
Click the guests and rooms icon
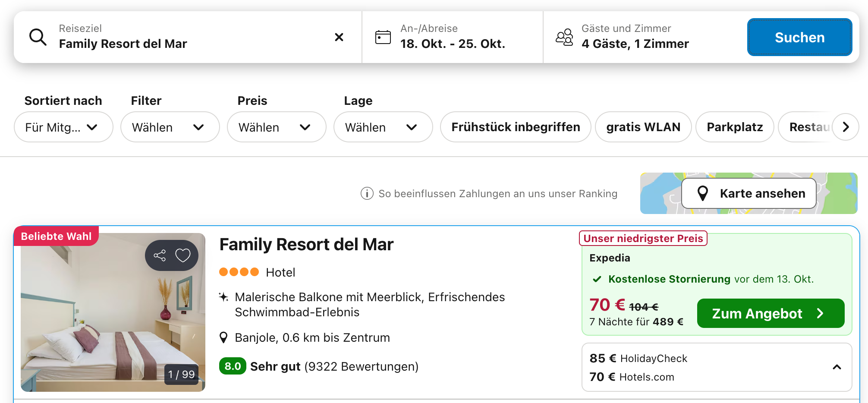(564, 37)
